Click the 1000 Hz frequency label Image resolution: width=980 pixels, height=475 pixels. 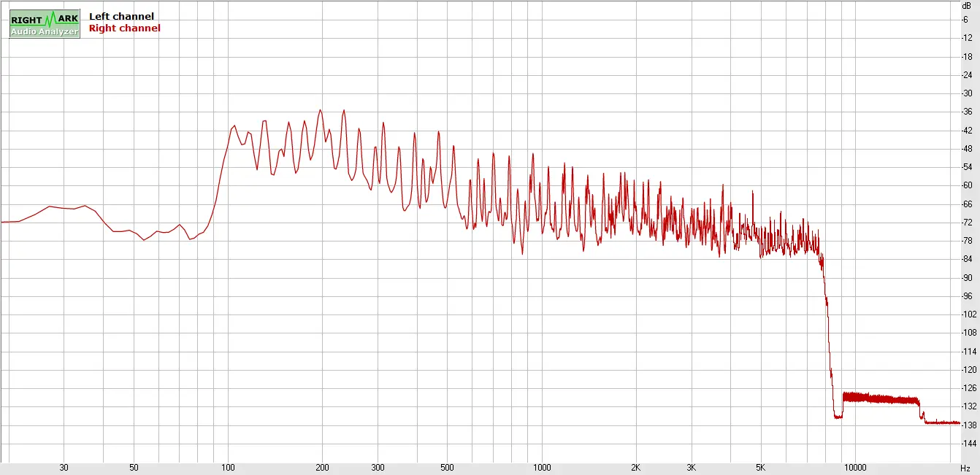541,468
